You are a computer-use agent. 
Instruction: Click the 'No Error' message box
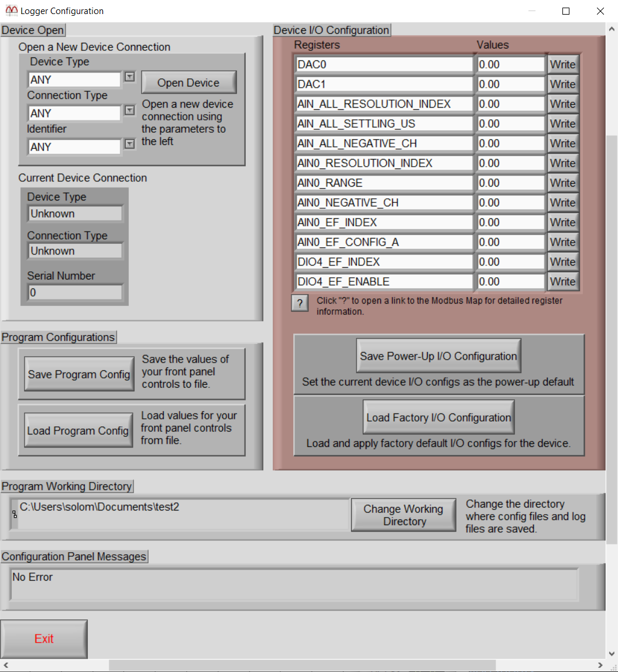tap(294, 585)
